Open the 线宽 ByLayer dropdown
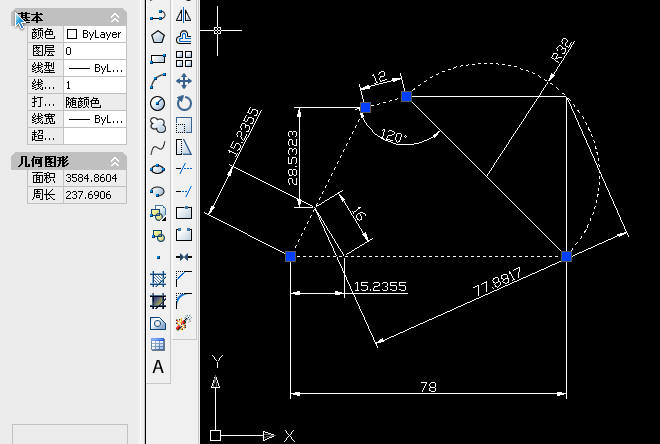This screenshot has height=444, width=660. (x=95, y=119)
